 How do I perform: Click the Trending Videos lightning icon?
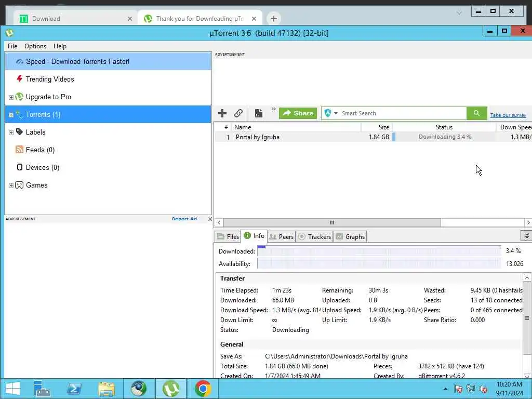pyautogui.click(x=19, y=79)
